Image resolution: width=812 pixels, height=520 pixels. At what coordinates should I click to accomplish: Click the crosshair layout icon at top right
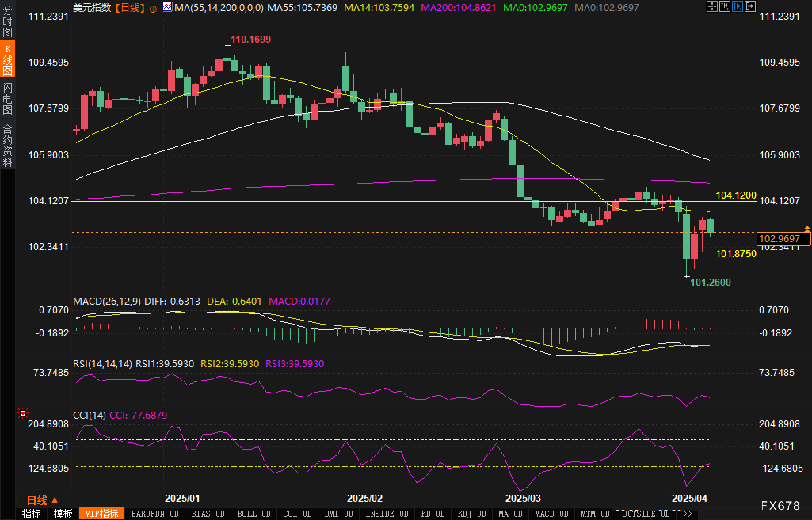[712, 6]
